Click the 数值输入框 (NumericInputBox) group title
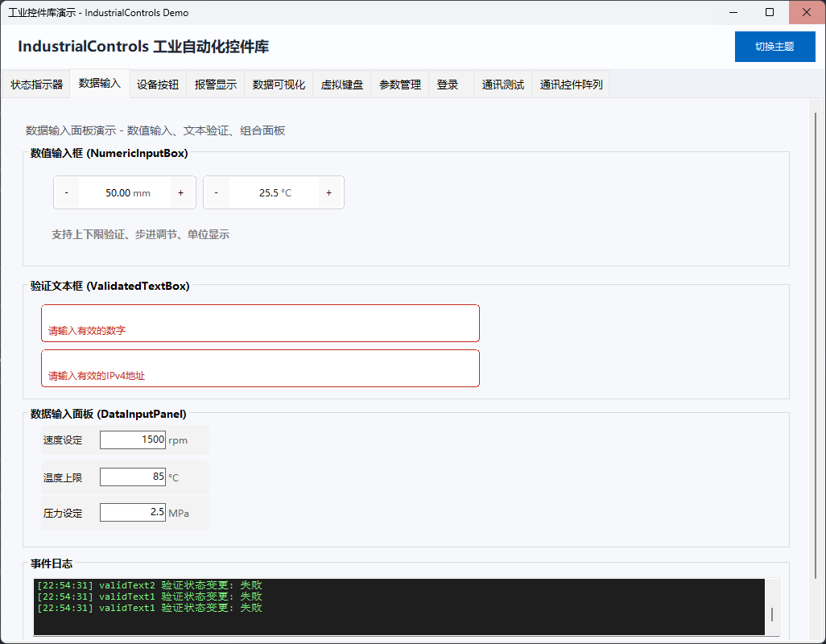The width and height of the screenshot is (826, 644). [109, 153]
